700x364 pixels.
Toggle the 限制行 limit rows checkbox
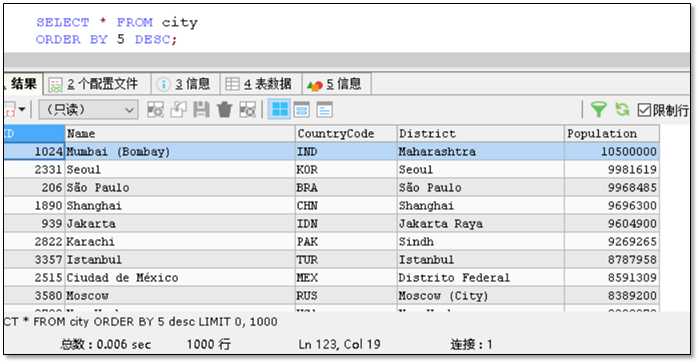[643, 110]
